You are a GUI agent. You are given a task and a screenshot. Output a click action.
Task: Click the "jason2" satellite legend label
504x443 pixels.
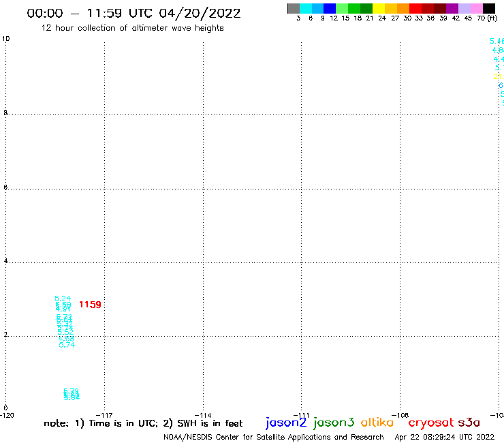(286, 423)
